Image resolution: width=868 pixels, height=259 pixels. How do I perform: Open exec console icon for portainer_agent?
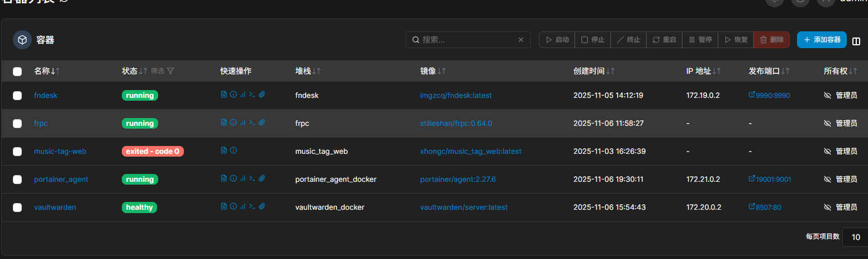252,178
